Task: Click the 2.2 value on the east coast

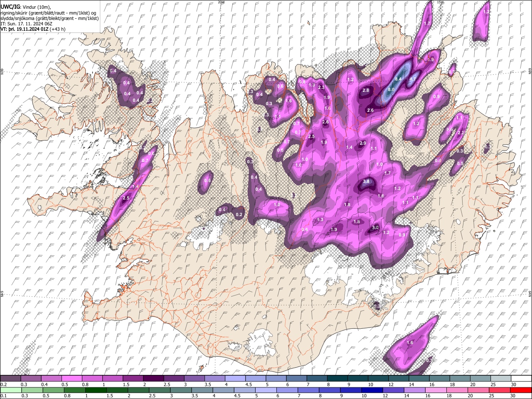Action: [x=461, y=133]
